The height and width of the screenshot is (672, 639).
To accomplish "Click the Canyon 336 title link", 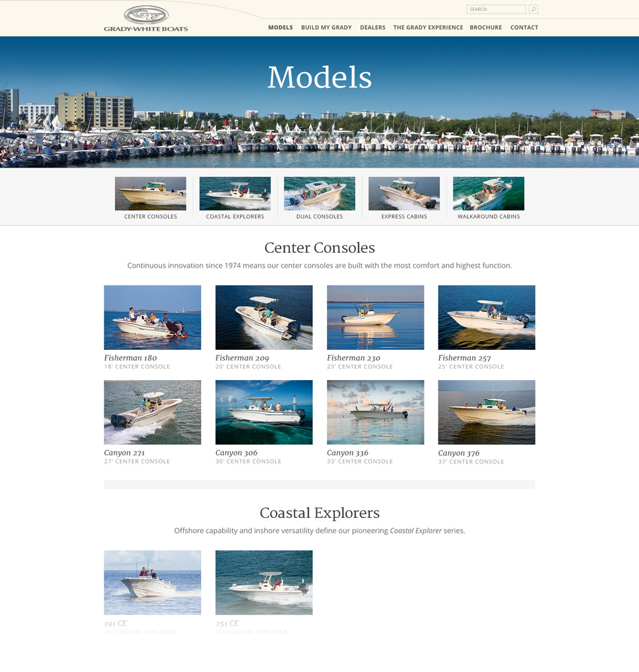I will click(x=348, y=453).
